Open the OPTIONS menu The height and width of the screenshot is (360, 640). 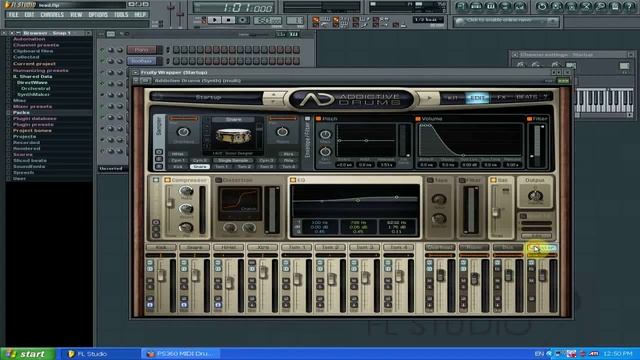[98, 14]
